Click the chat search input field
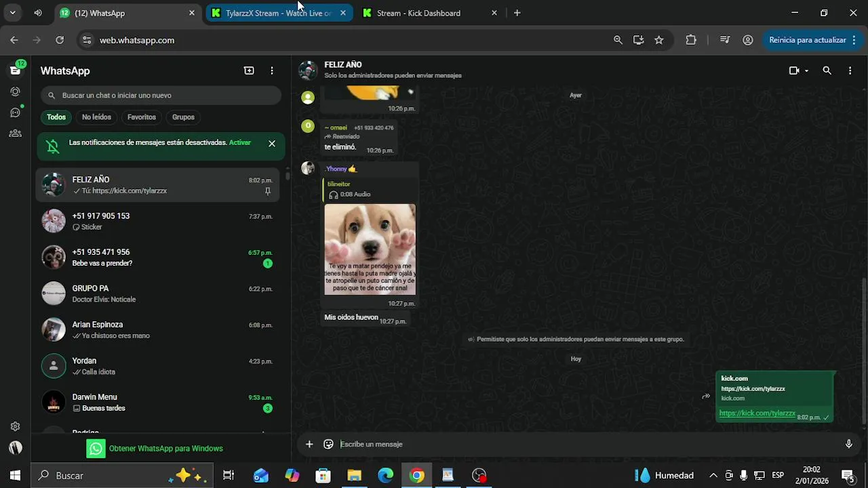This screenshot has width=868, height=488. [x=161, y=96]
